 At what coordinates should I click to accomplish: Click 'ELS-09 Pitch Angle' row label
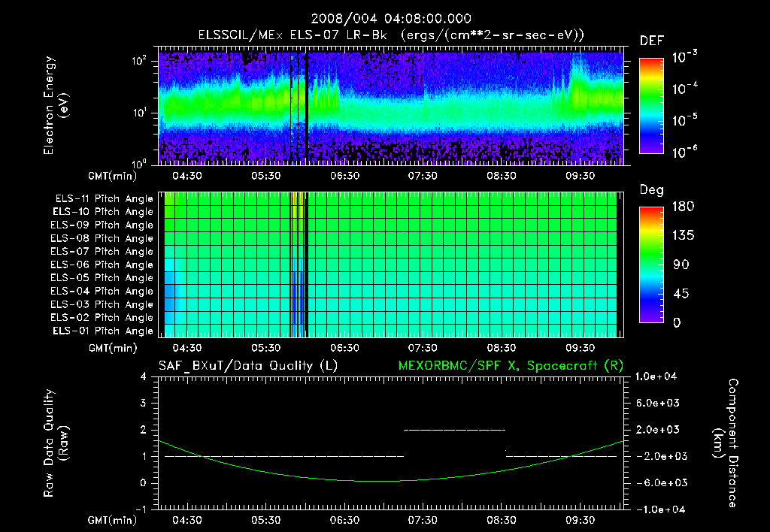(x=102, y=225)
